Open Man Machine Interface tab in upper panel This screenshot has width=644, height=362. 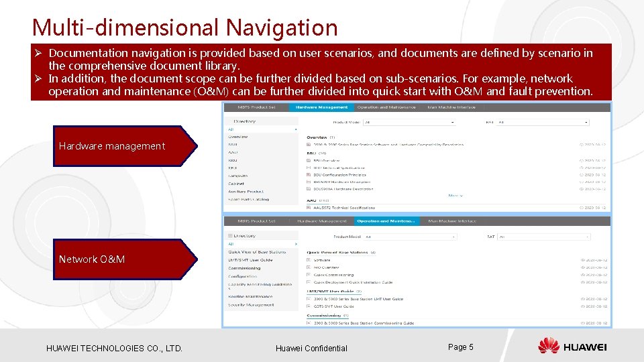tap(451, 107)
